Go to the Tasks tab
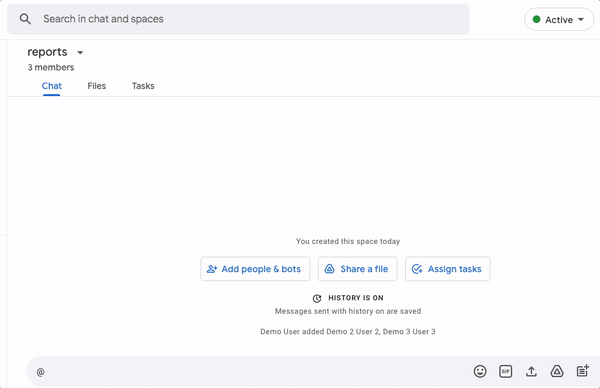This screenshot has width=600, height=388. click(143, 86)
